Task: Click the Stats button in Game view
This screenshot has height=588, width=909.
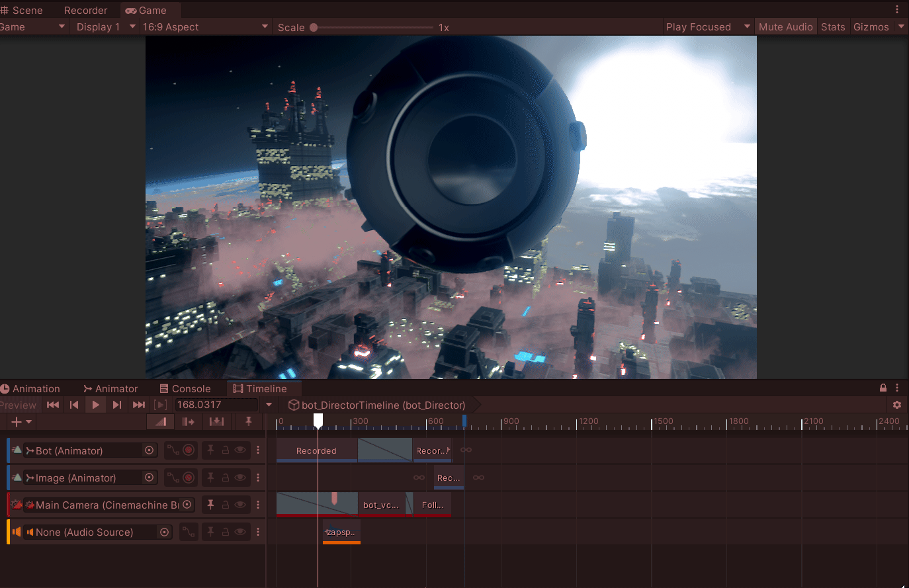Action: point(833,27)
